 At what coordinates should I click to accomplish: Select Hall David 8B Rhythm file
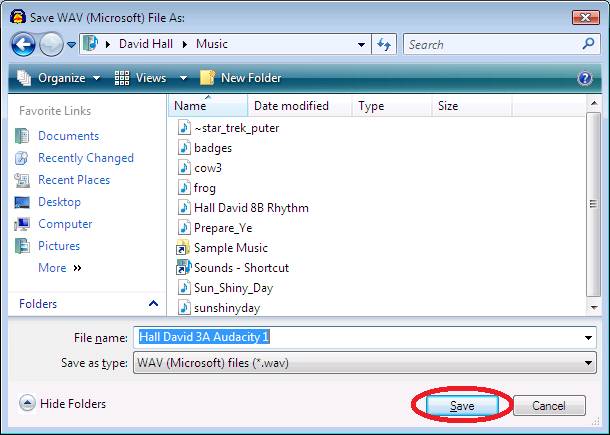point(243,208)
